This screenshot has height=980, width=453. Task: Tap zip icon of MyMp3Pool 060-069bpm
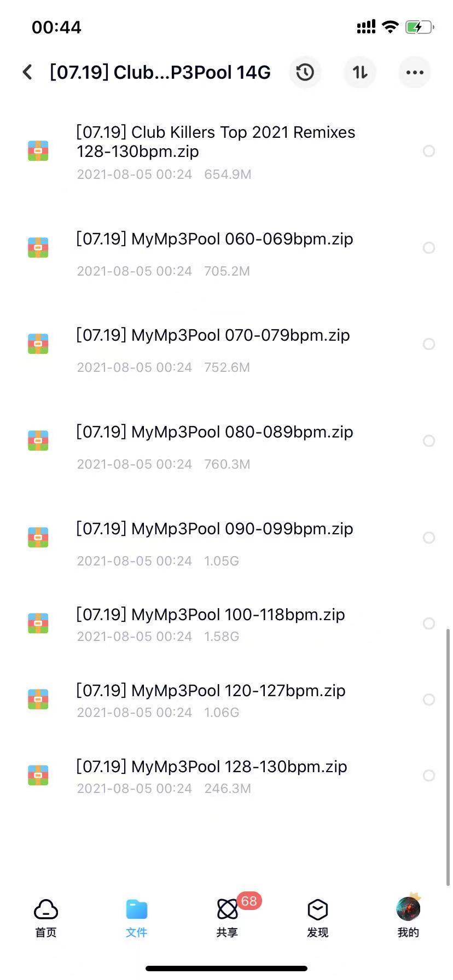[38, 247]
